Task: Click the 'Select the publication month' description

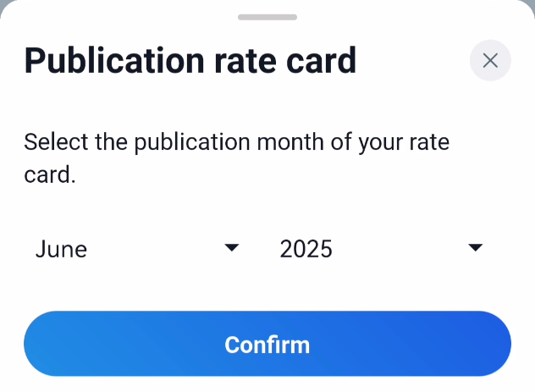Action: [236, 158]
